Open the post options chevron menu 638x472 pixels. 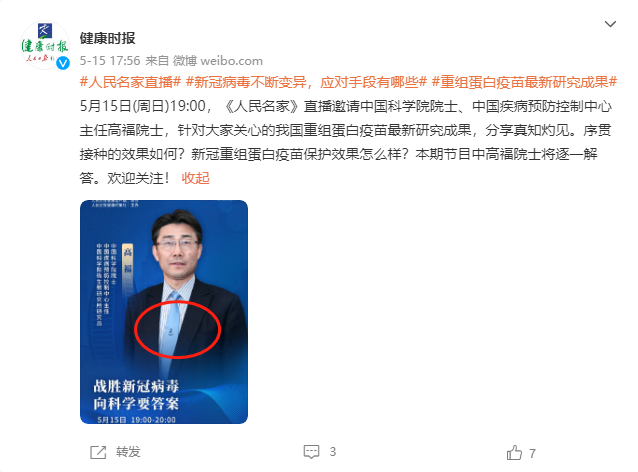(x=610, y=24)
